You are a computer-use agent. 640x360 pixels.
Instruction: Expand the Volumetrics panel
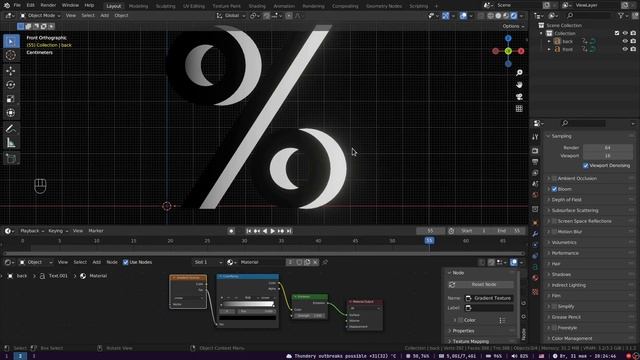pos(564,242)
